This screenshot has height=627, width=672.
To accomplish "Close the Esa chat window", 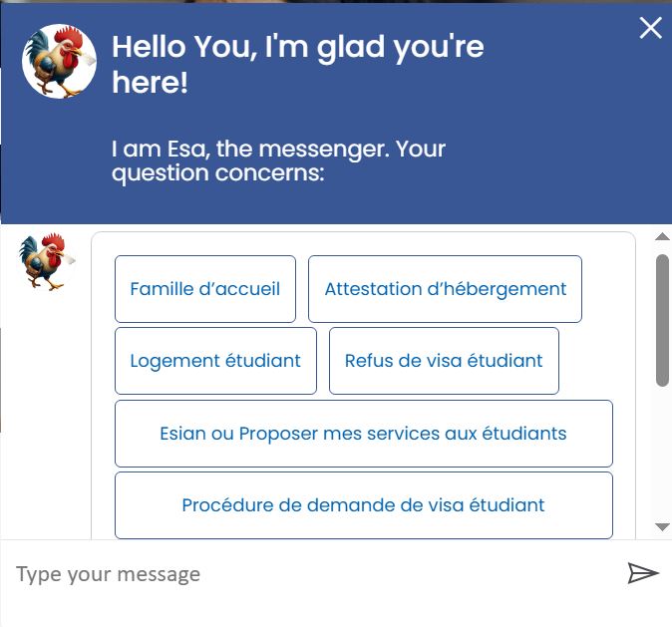I will 651,28.
